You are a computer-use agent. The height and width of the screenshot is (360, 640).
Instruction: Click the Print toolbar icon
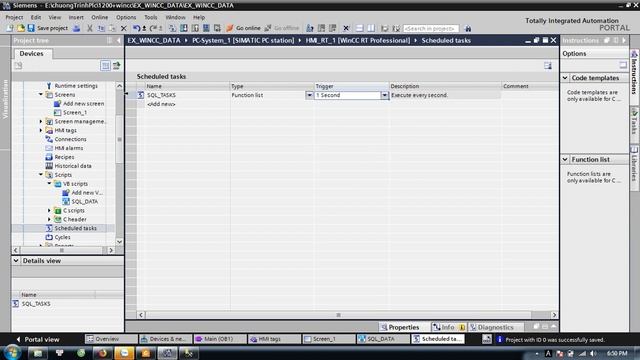click(76, 28)
